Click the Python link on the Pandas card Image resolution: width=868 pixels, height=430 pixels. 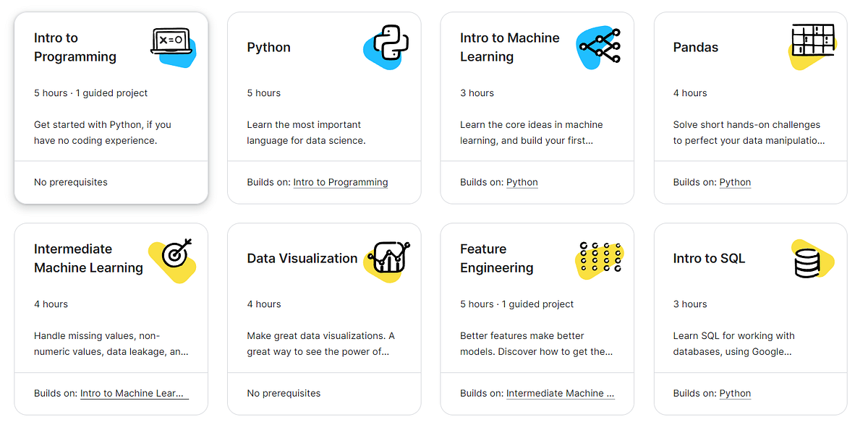coord(735,182)
